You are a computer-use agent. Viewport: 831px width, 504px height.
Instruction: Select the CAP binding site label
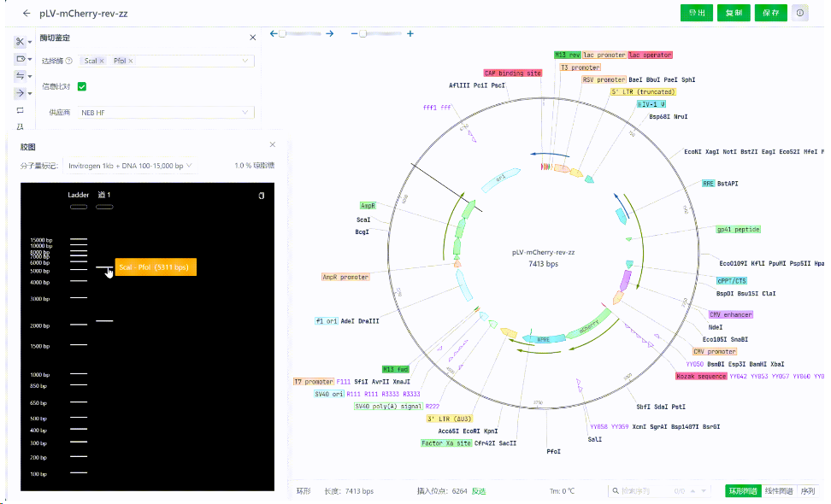click(x=512, y=73)
